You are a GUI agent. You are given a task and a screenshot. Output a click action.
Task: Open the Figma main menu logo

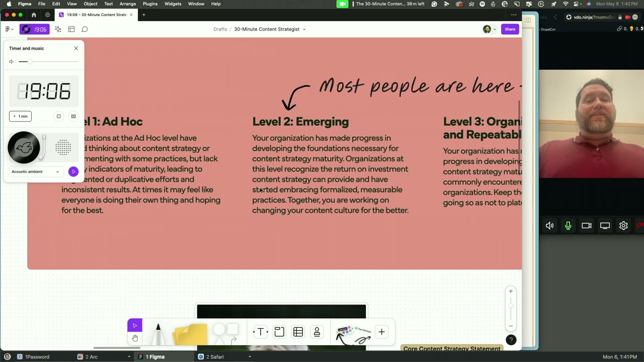pyautogui.click(x=9, y=29)
